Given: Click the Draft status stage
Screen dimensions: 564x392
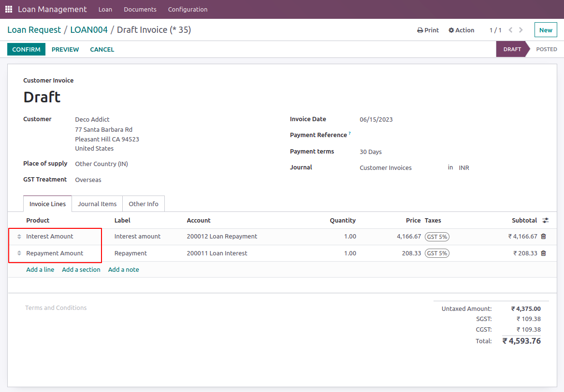Looking at the screenshot, I should [512, 49].
